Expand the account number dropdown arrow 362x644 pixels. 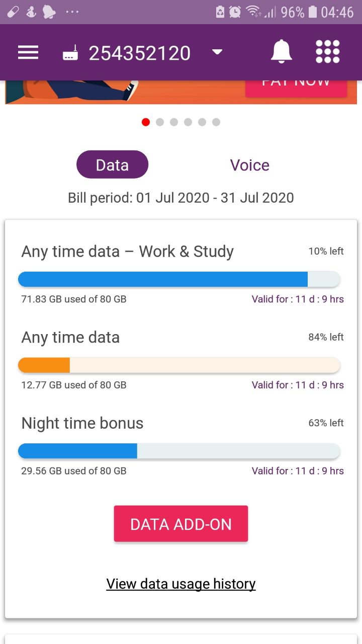pos(217,52)
